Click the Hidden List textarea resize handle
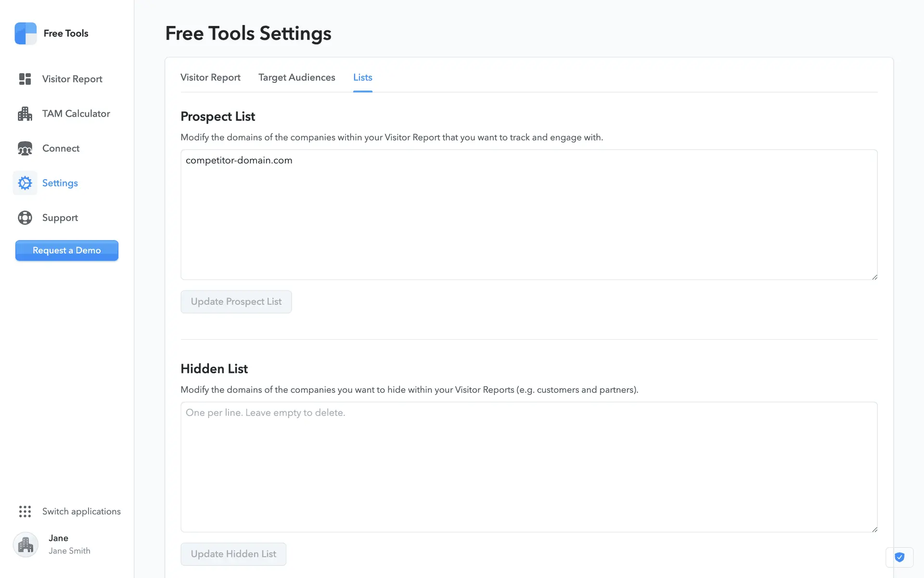This screenshot has height=578, width=924. click(x=874, y=529)
